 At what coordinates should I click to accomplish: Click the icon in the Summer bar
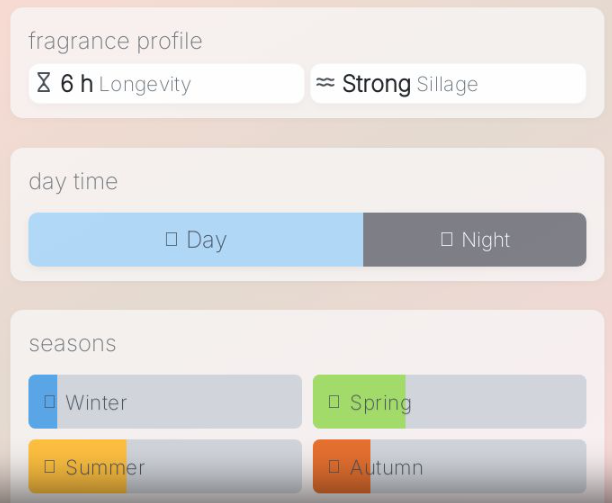click(x=49, y=466)
